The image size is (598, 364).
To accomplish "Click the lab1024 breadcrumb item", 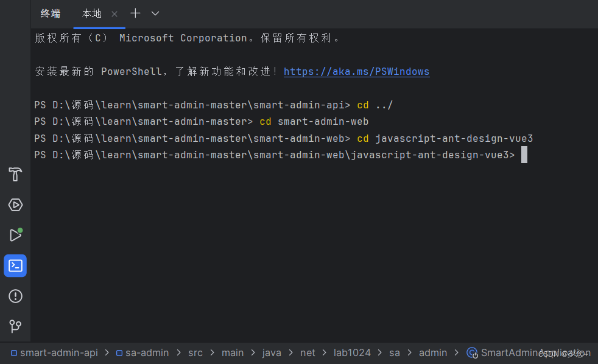I will click(352, 352).
